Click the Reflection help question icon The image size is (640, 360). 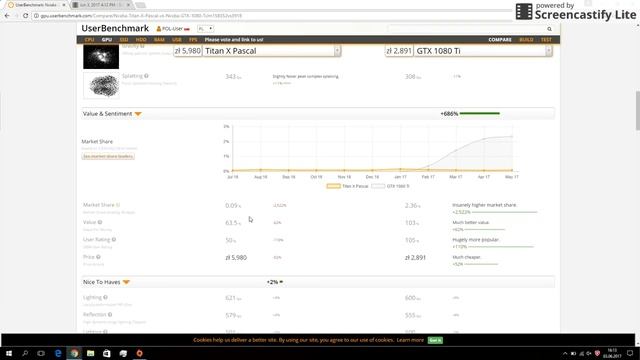click(110, 315)
